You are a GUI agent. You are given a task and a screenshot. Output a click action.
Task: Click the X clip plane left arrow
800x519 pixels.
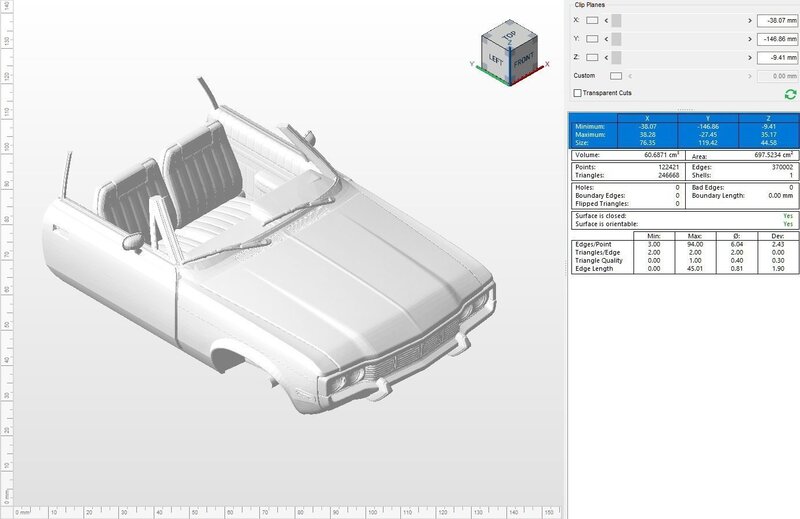(608, 20)
